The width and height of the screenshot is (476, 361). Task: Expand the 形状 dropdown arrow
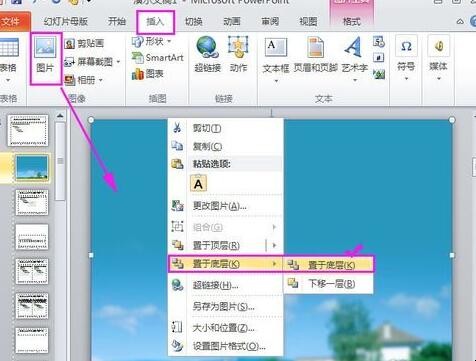coord(169,41)
